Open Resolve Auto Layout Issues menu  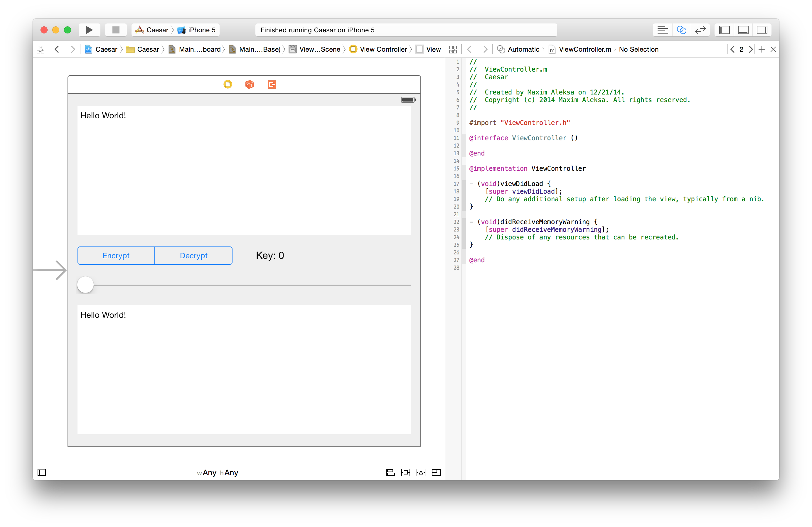pyautogui.click(x=421, y=472)
